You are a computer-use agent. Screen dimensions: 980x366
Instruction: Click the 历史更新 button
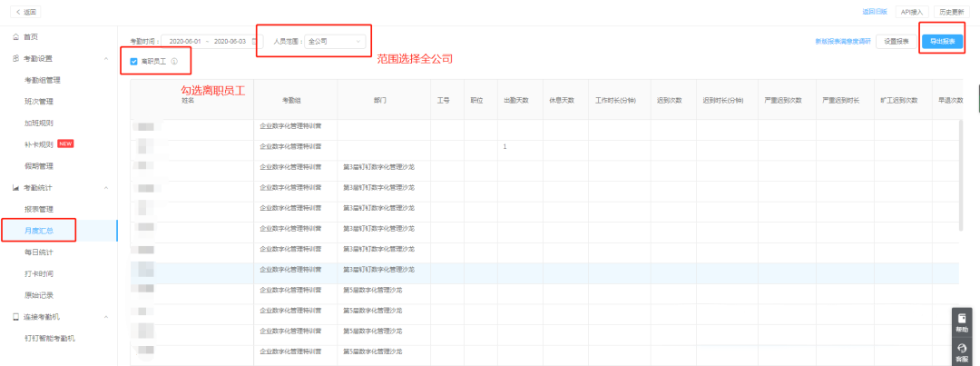pos(953,12)
